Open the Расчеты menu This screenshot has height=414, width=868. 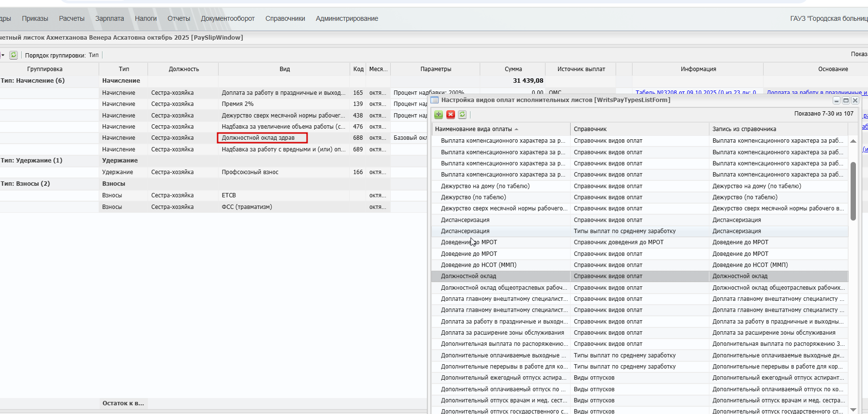(72, 18)
